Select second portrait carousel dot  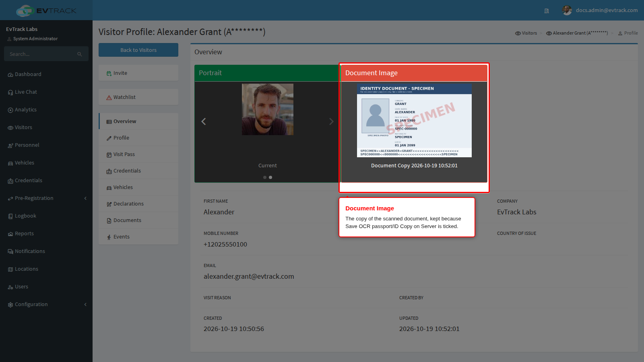[270, 177]
